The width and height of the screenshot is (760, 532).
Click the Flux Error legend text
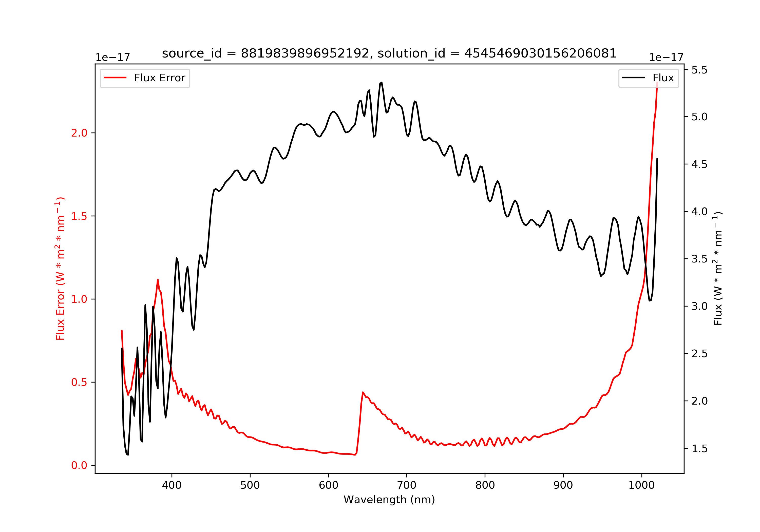(160, 78)
